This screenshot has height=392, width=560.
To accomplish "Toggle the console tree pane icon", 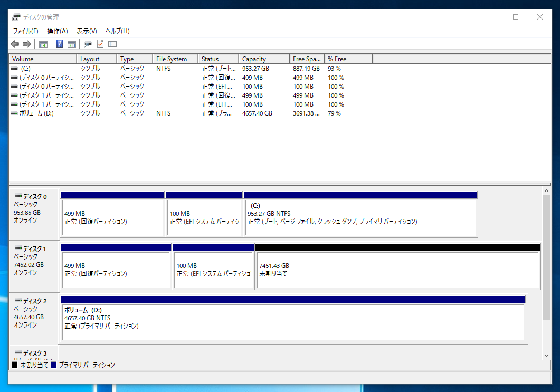I will (43, 44).
